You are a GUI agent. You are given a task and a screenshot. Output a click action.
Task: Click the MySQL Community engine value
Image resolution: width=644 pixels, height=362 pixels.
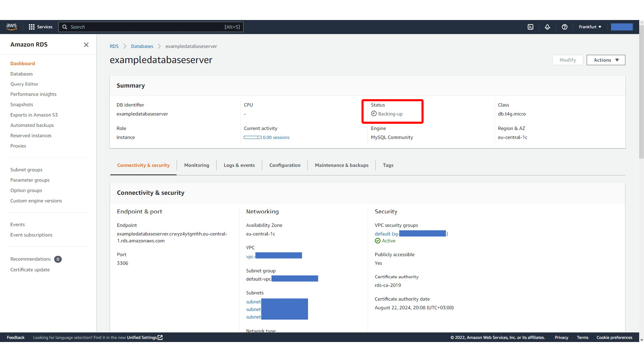coord(392,138)
